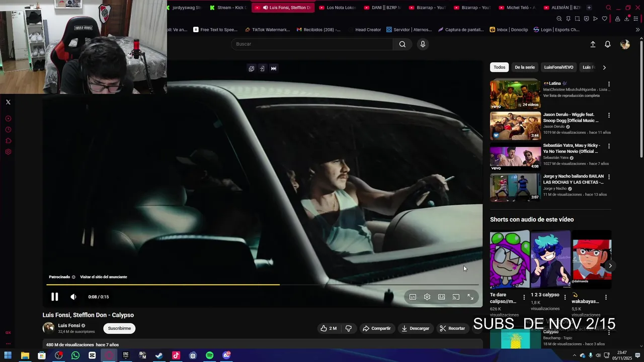Open options for Te dare calipso short
Screen dimensions: 644x362
[524, 297]
